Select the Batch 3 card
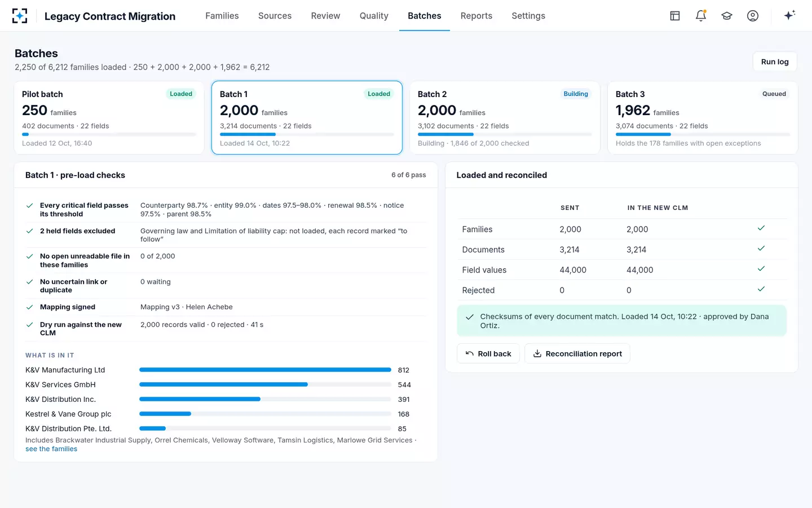Viewport: 812px width, 508px height. [x=703, y=118]
